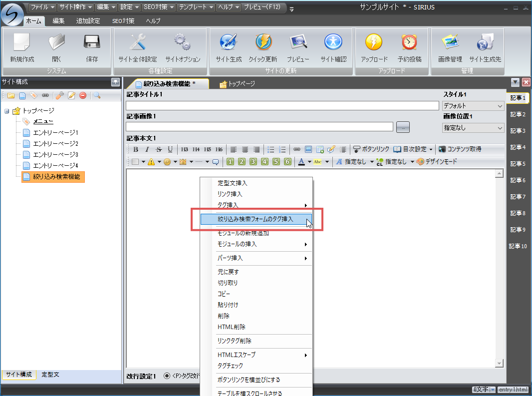Select 絞り込み検索フォームのタグ挿入 in context menu

point(256,219)
